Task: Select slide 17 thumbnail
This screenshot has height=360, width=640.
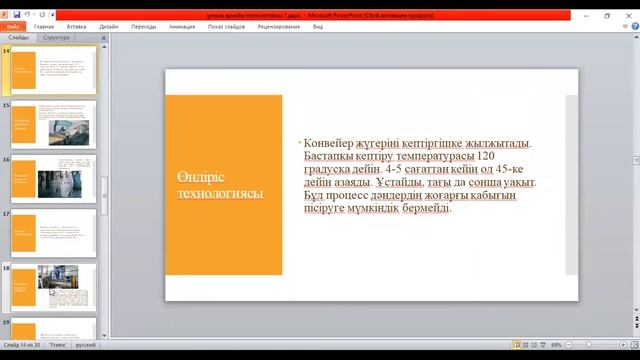Action: [x=53, y=233]
